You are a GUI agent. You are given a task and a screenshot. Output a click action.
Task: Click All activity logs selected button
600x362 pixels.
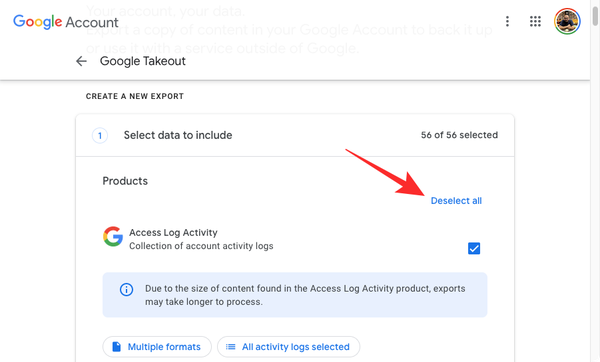(289, 347)
